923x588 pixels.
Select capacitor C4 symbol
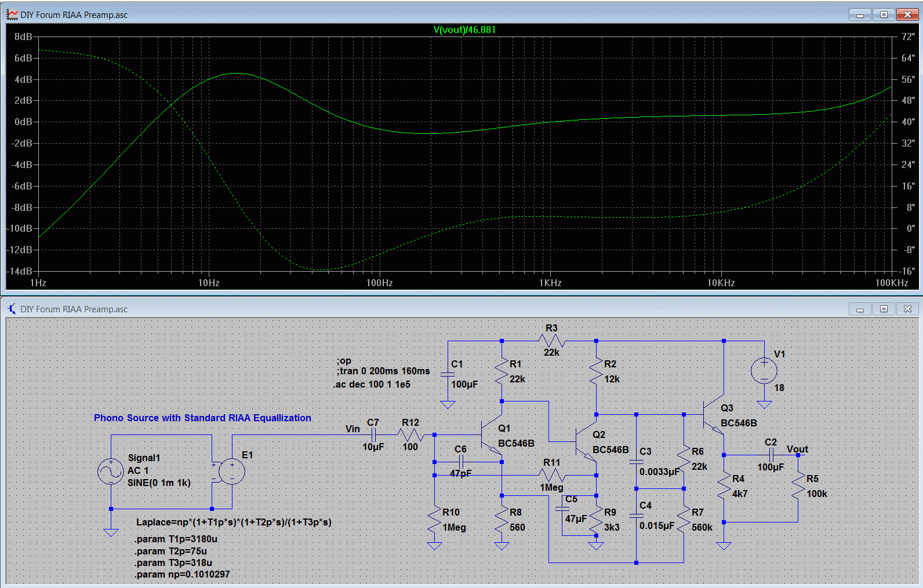pos(636,515)
